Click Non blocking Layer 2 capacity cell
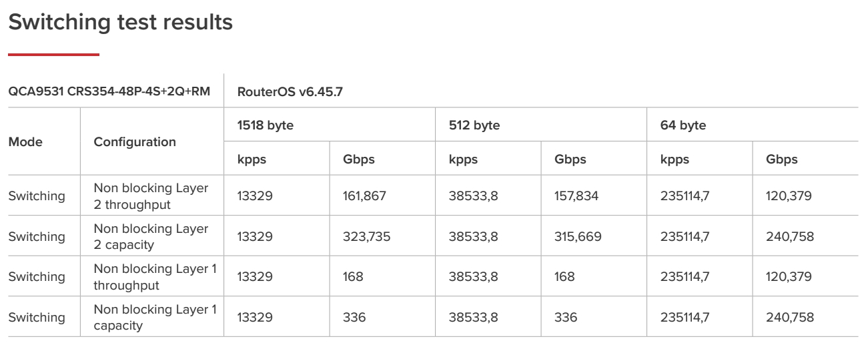This screenshot has width=868, height=347. pyautogui.click(x=151, y=236)
